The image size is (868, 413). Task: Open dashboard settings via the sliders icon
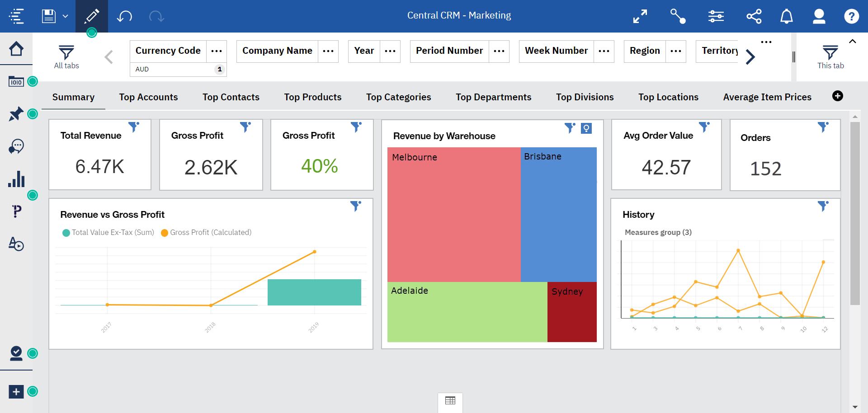pos(716,16)
